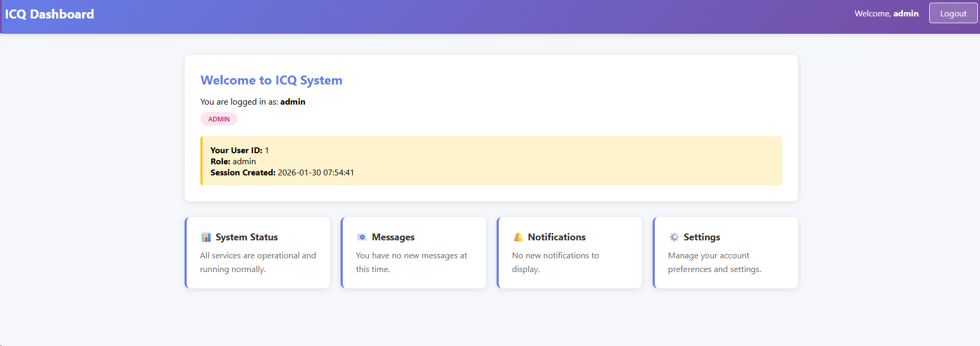Click the Messages envelope icon

click(x=362, y=237)
